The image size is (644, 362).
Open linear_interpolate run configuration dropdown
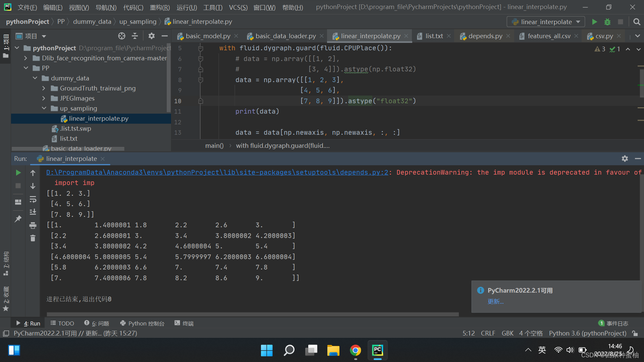546,22
